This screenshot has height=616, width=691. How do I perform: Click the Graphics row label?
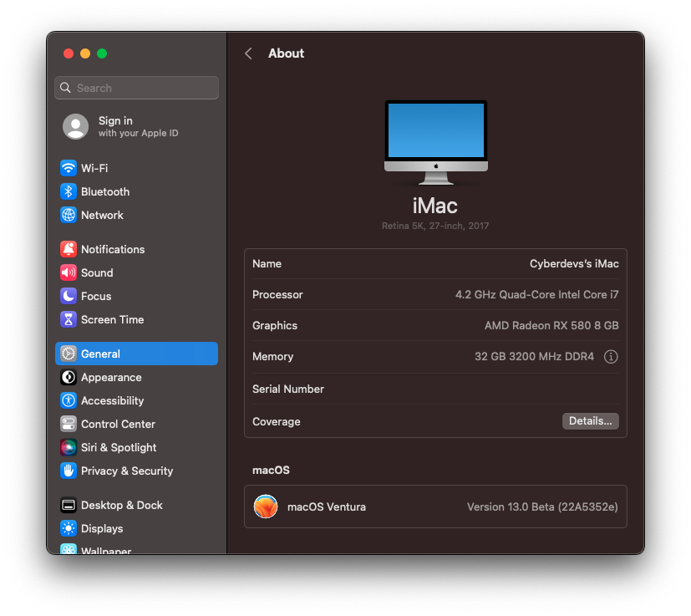(x=275, y=325)
